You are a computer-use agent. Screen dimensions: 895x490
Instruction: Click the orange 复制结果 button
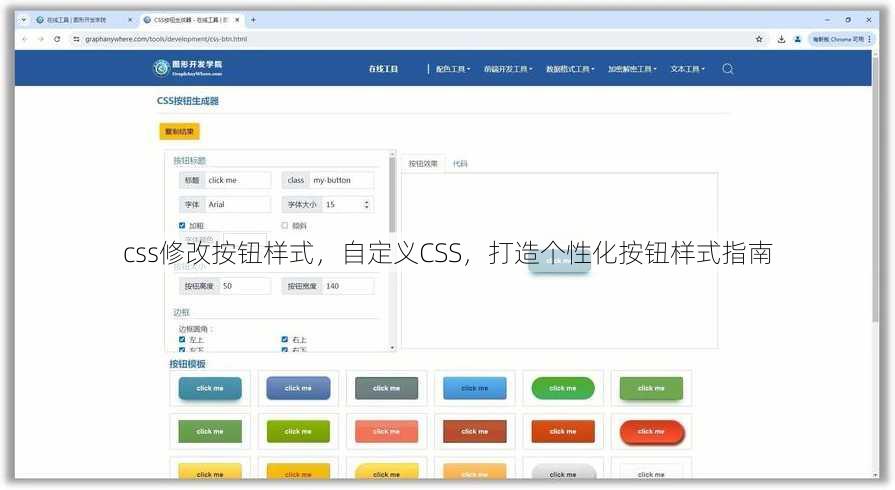[x=179, y=131]
